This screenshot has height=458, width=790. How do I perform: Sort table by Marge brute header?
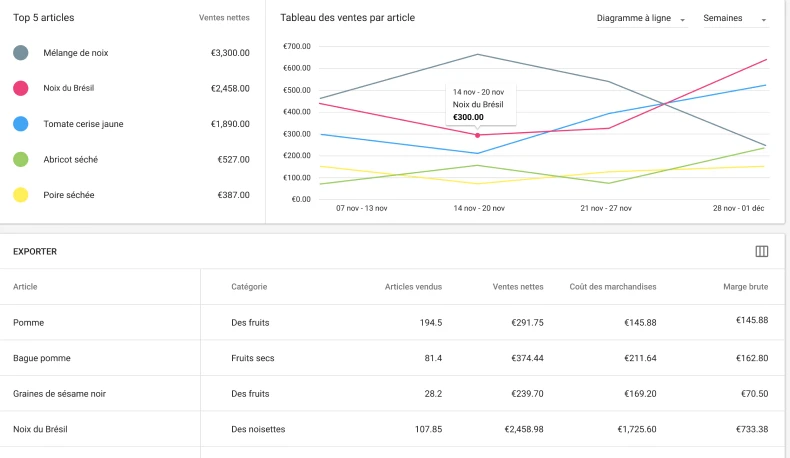(745, 287)
